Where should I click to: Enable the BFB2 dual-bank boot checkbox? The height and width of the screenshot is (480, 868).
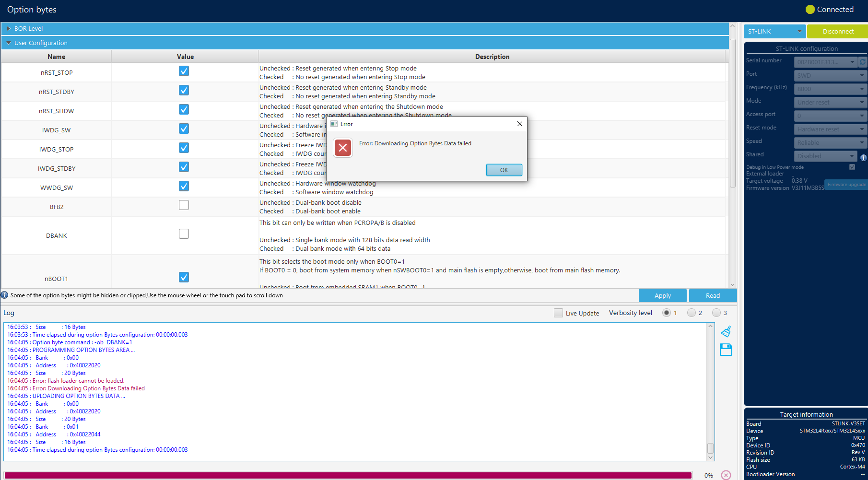click(x=184, y=205)
